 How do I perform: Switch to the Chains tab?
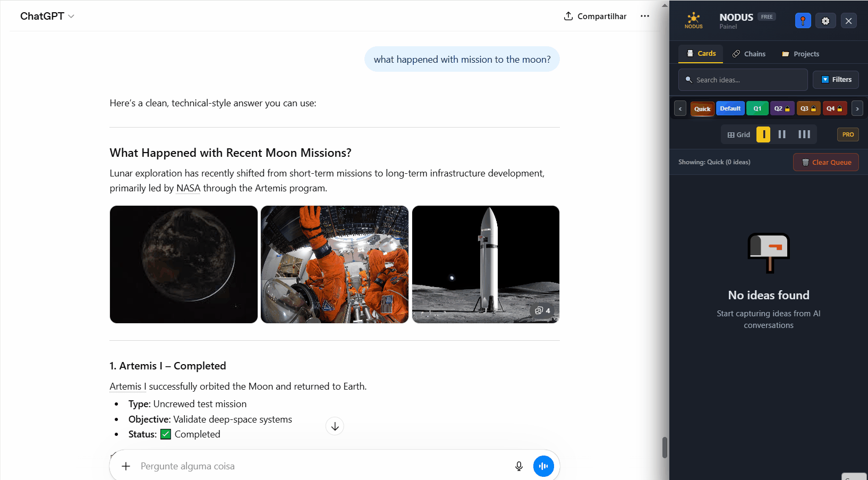pos(748,54)
